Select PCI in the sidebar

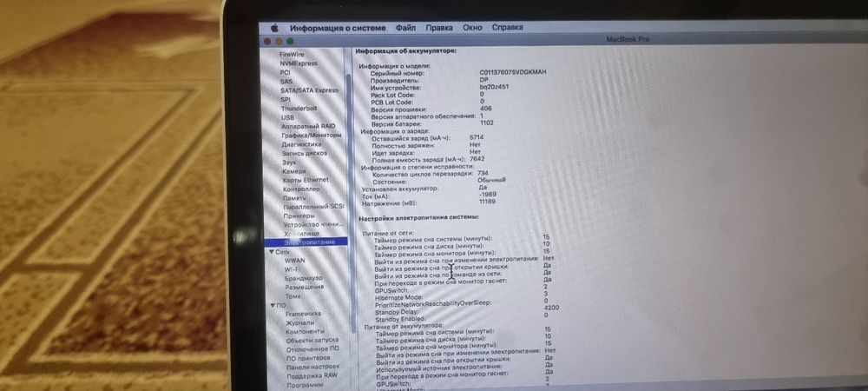click(285, 72)
